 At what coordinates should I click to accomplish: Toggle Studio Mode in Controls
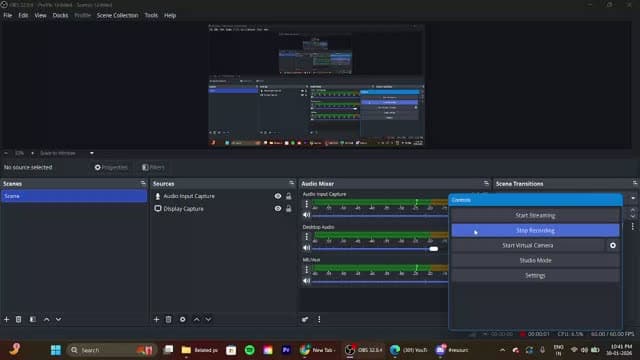pos(535,260)
